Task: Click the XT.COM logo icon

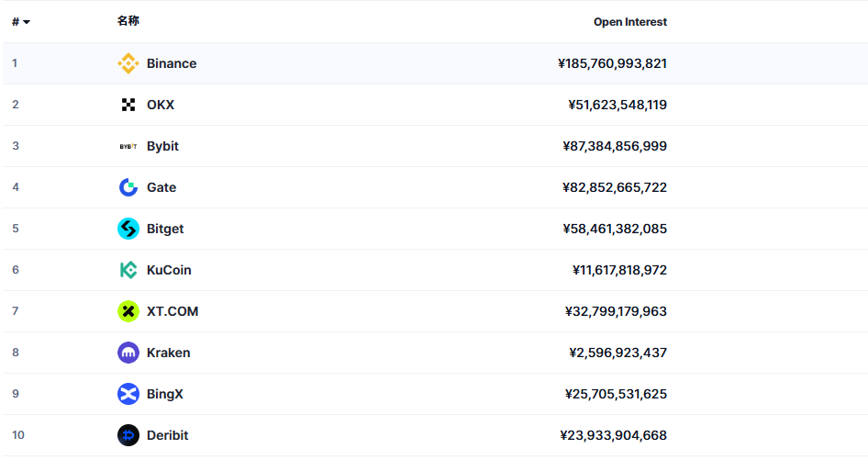Action: (x=128, y=311)
